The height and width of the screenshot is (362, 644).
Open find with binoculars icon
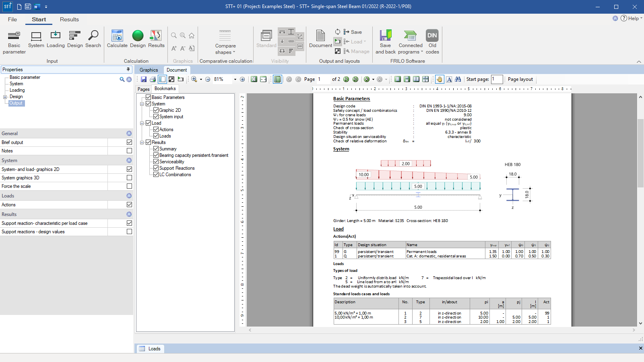click(458, 79)
